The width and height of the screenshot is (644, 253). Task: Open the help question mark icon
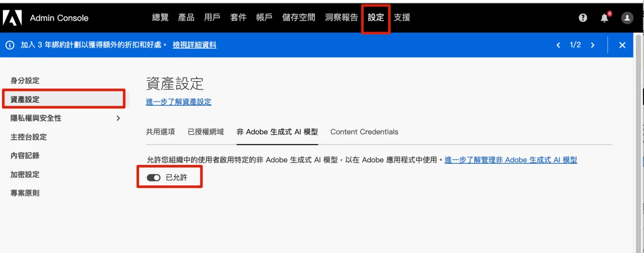click(x=583, y=18)
